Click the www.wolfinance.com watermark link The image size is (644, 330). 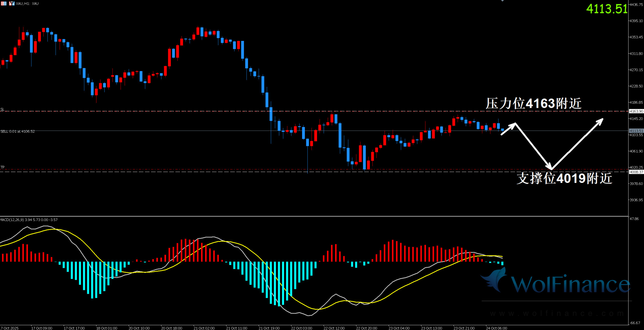coord(557,313)
